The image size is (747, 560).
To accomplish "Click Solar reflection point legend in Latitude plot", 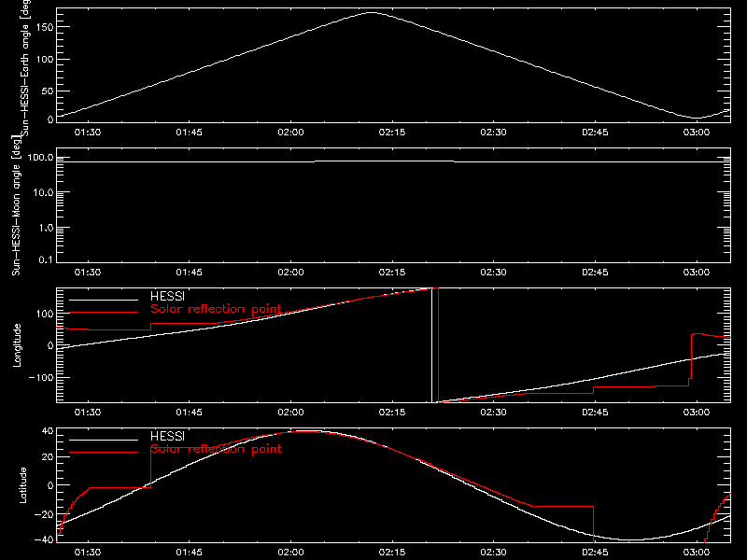I will click(x=216, y=449).
